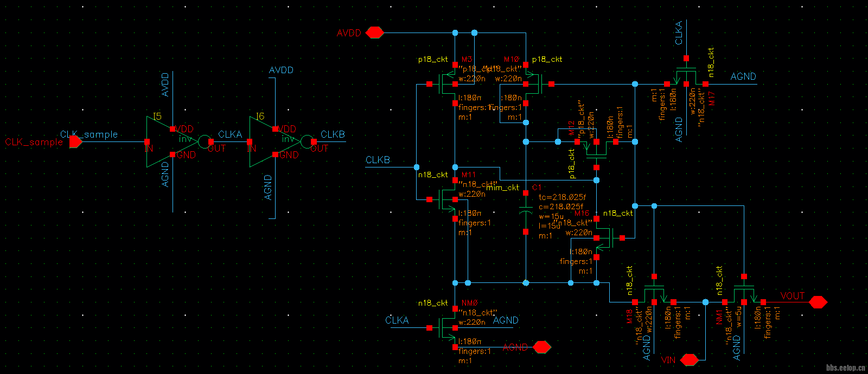Select the NM1 output transistor
868x374 pixels.
(x=744, y=294)
